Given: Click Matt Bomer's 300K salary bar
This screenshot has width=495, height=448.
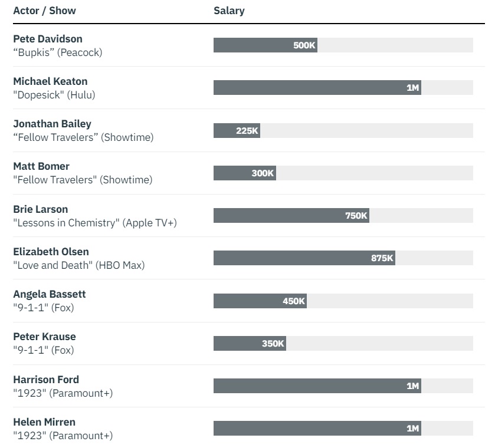Looking at the screenshot, I should [x=245, y=173].
